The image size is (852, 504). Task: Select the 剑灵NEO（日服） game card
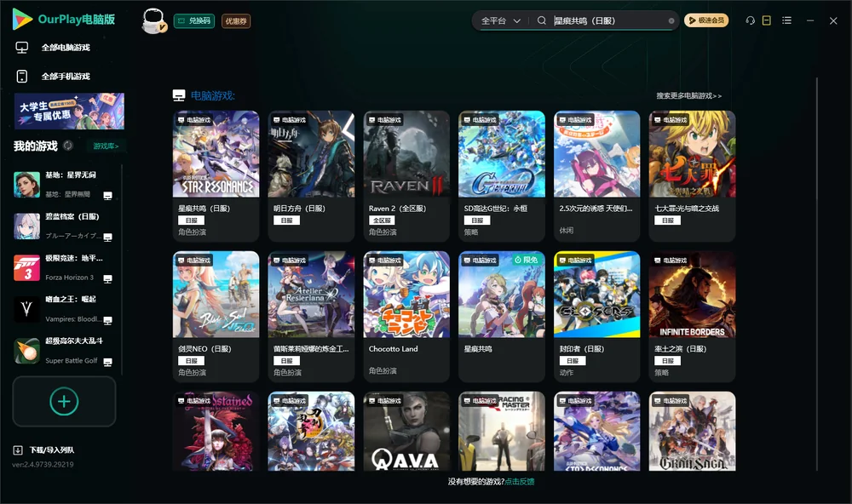pos(216,316)
